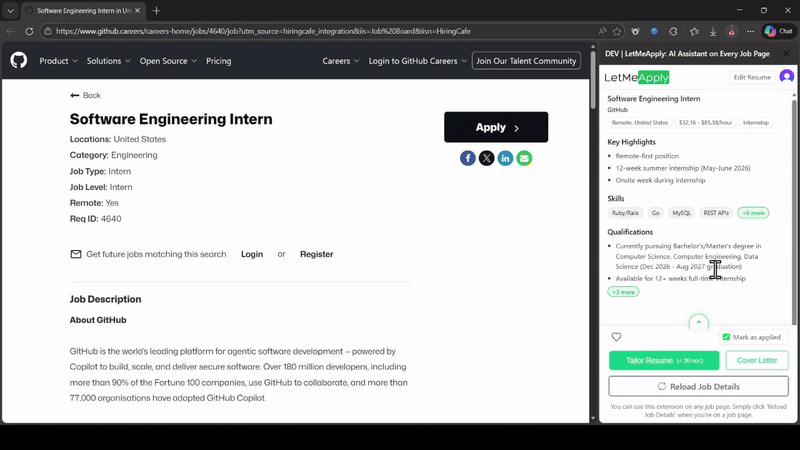Screen dimensions: 800x450
Task: Close the LetMeApply side panel
Action: (x=786, y=54)
